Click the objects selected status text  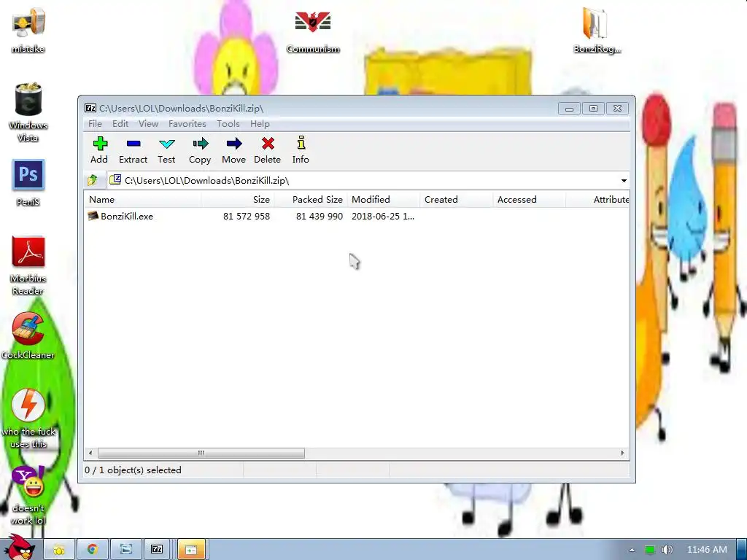tap(133, 470)
